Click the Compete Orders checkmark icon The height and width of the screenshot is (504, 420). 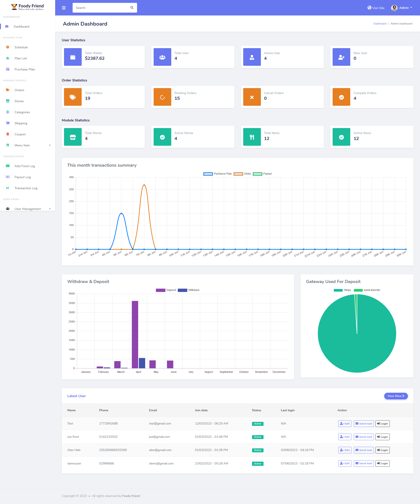tap(341, 97)
